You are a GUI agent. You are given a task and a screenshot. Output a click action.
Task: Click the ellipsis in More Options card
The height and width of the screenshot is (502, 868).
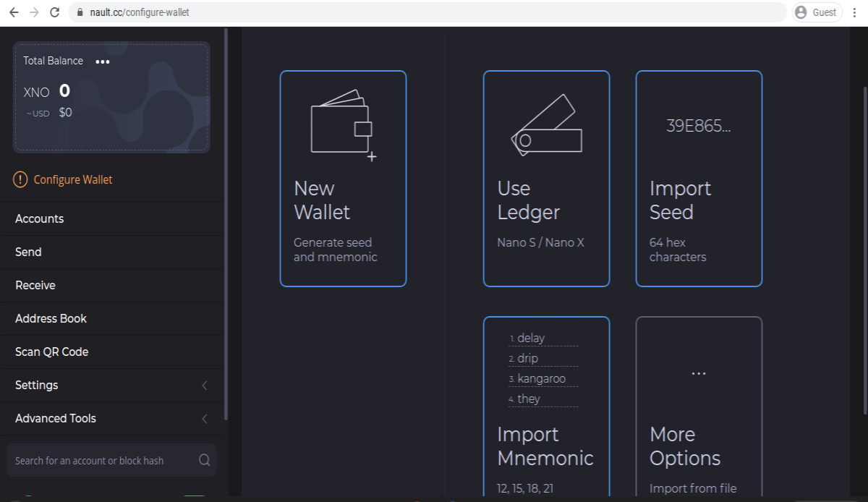point(699,374)
